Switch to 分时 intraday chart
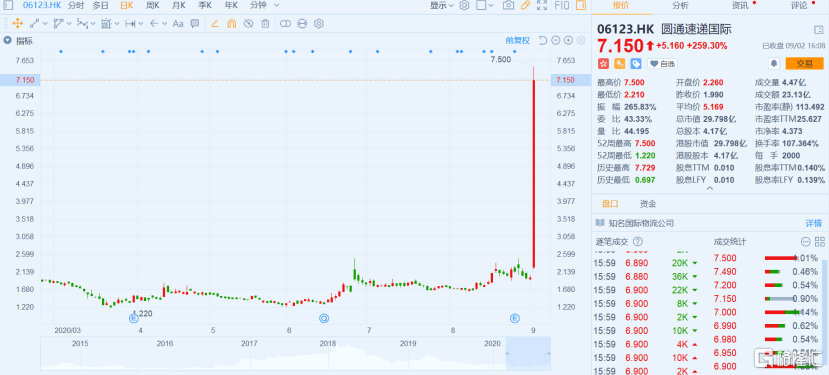829x375 pixels. tap(76, 5)
